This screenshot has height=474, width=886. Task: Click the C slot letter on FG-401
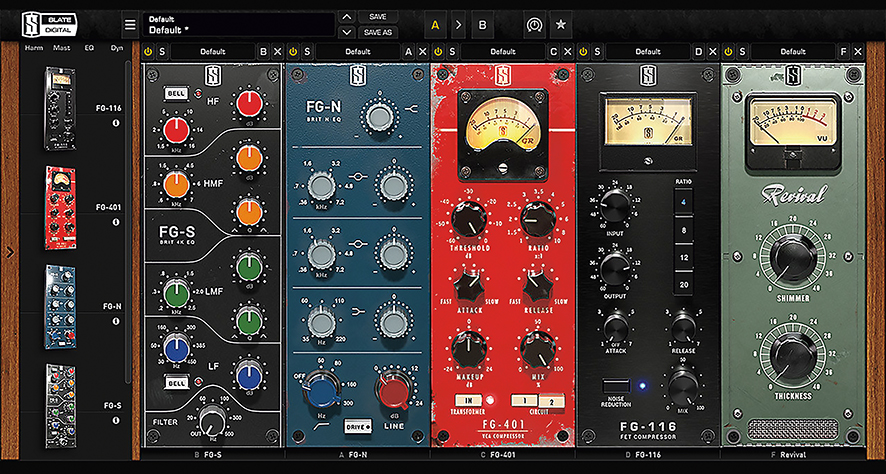[x=554, y=52]
